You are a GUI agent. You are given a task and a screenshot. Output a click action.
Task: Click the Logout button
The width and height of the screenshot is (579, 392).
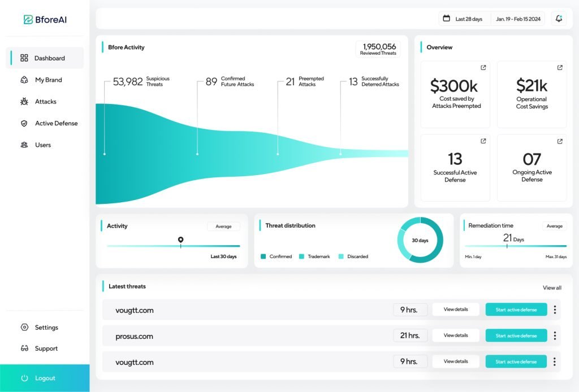[x=45, y=378]
